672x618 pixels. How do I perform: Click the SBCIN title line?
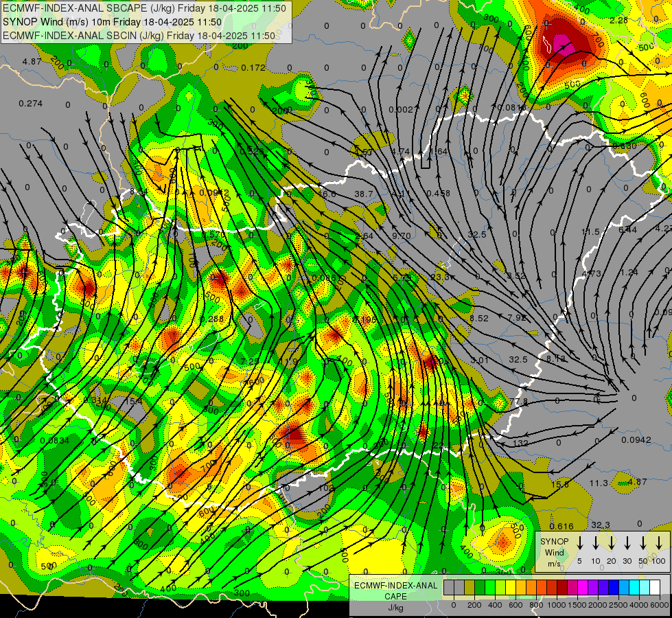pyautogui.click(x=139, y=36)
